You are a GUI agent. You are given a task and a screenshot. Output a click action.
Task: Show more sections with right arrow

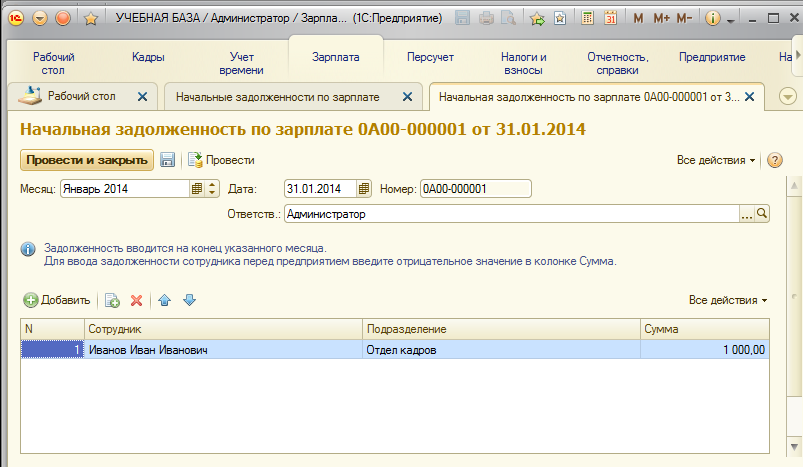pyautogui.click(x=797, y=55)
